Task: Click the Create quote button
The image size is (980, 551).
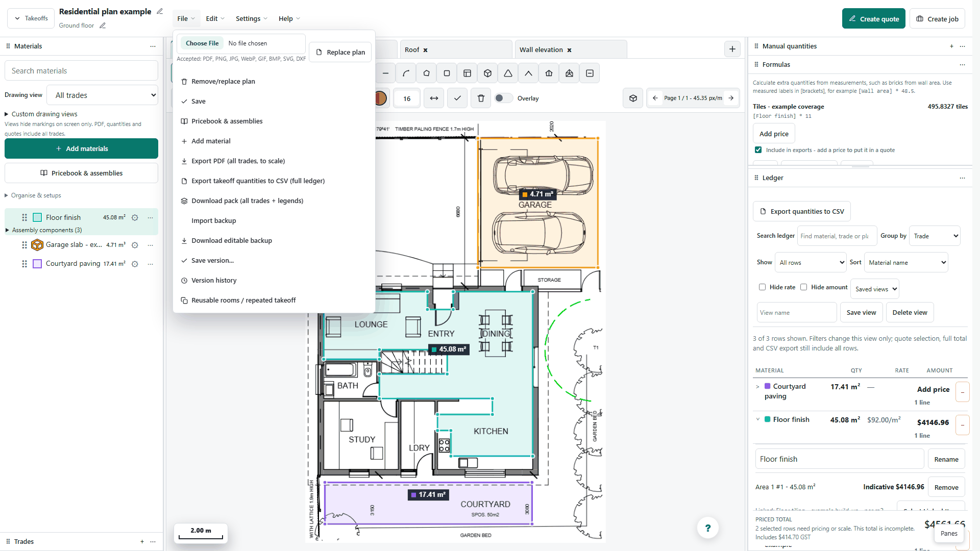Action: (873, 19)
